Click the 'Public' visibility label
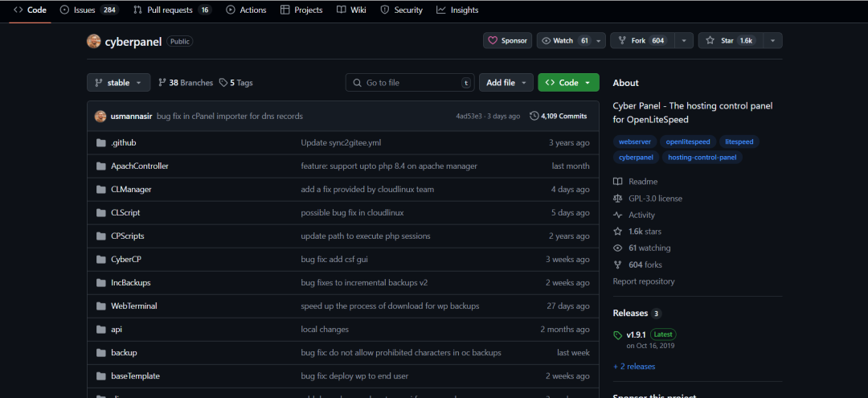Viewport: 868px width, 398px height. 180,42
